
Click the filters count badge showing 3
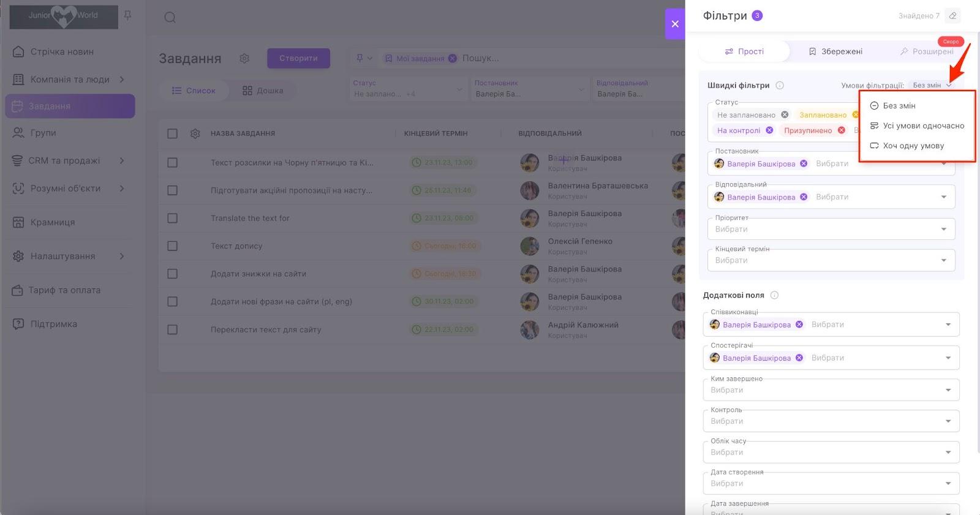click(x=757, y=16)
